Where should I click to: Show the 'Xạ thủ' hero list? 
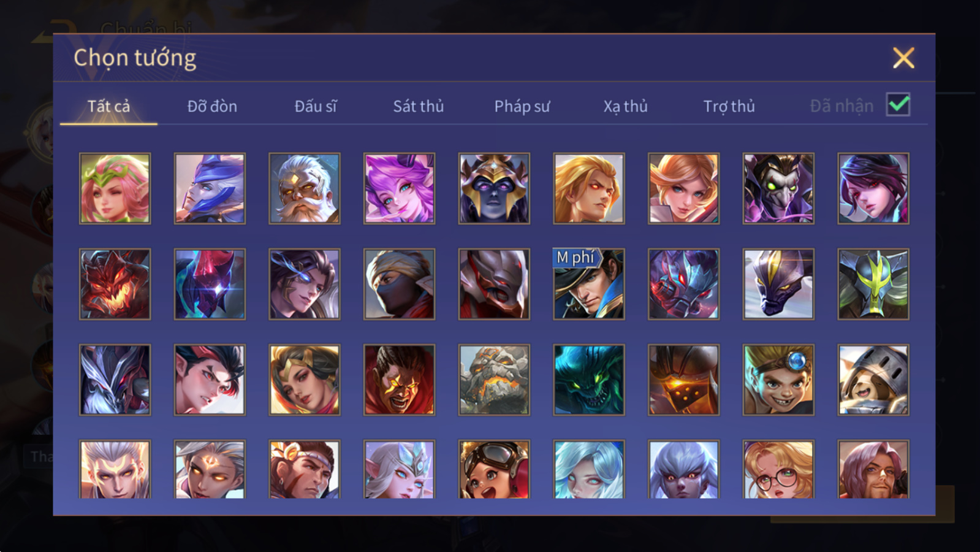pyautogui.click(x=625, y=106)
